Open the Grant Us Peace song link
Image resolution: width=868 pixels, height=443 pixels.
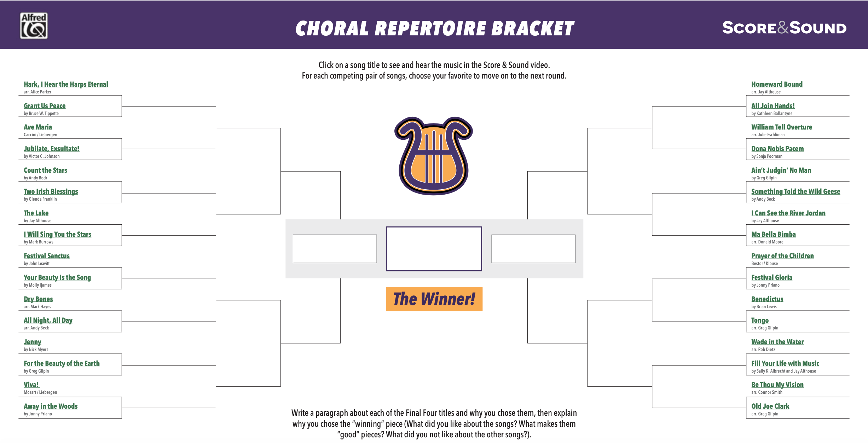pos(45,106)
